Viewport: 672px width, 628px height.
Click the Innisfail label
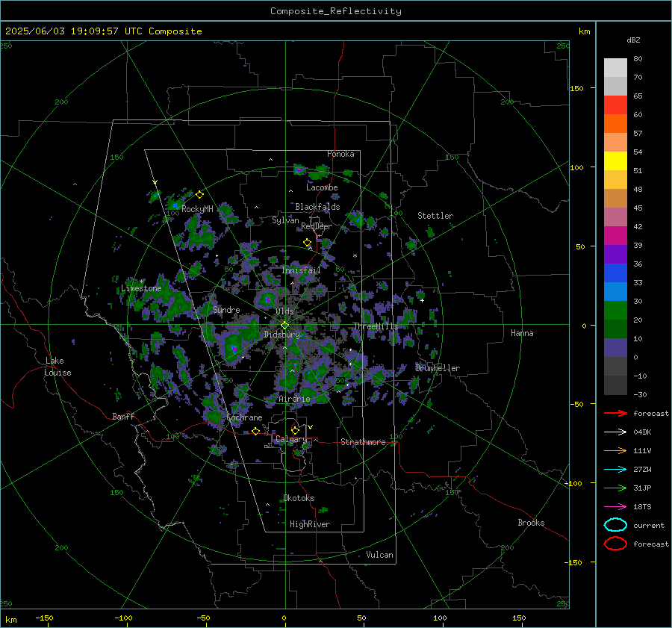[302, 270]
